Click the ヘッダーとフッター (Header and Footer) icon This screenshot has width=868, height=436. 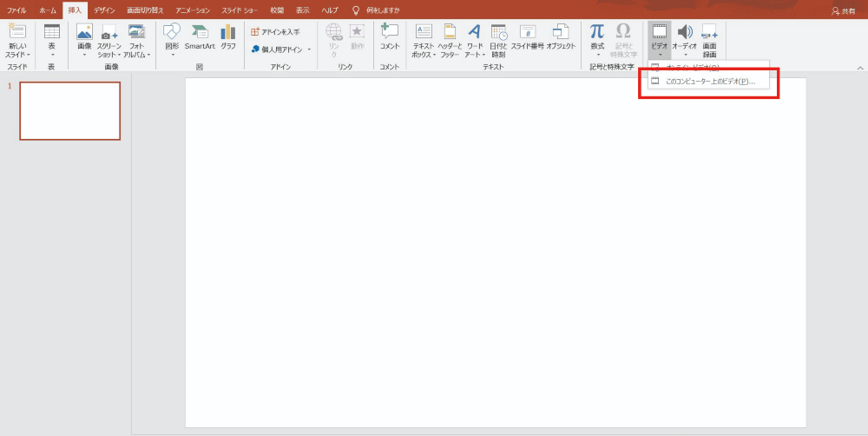coord(450,40)
